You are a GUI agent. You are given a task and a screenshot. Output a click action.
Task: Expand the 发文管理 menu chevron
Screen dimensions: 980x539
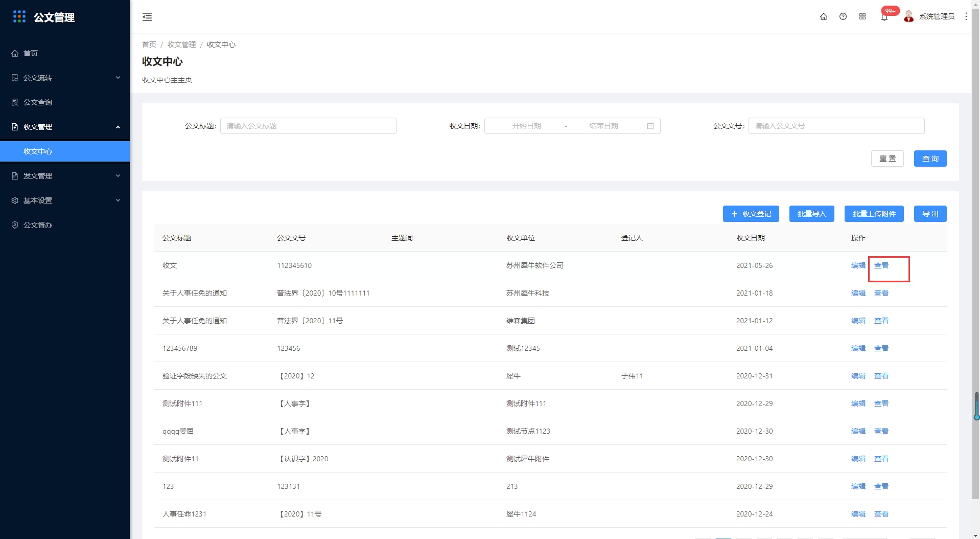[118, 176]
